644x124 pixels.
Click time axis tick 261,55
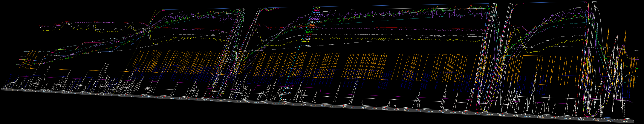(303, 105)
